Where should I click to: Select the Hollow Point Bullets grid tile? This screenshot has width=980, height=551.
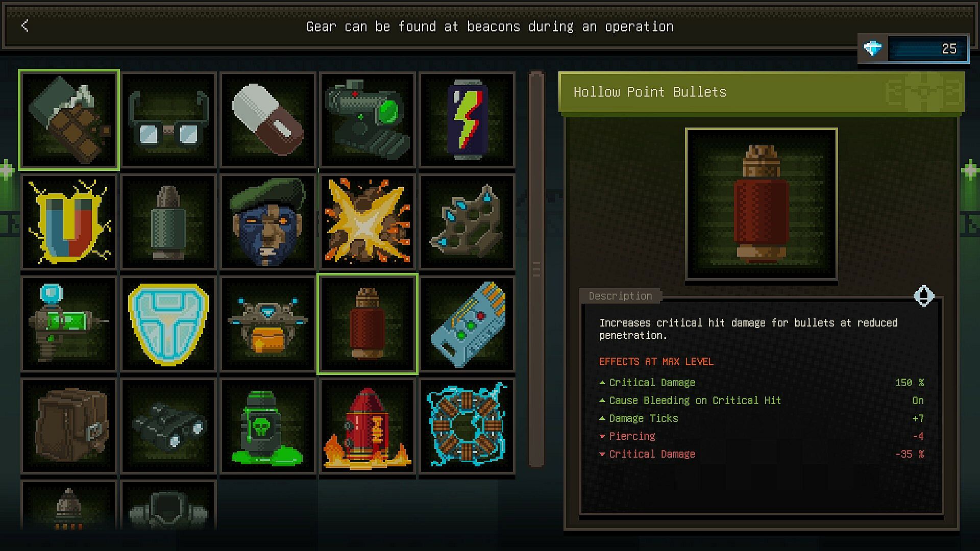point(367,324)
